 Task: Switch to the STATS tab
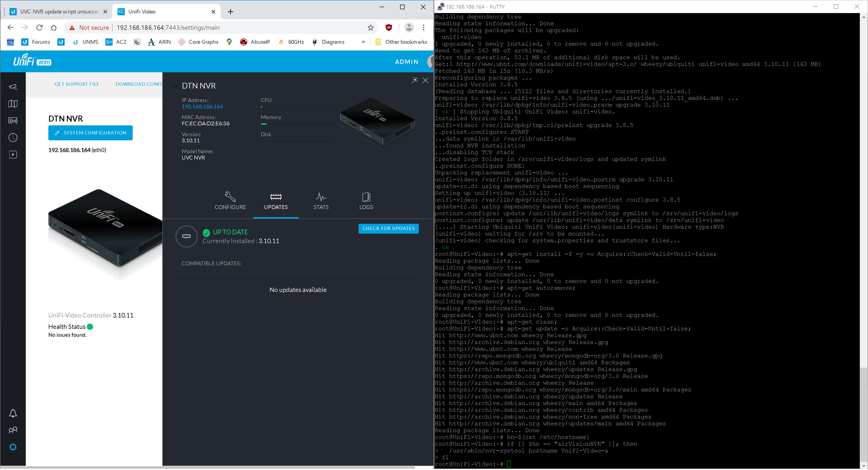(321, 201)
